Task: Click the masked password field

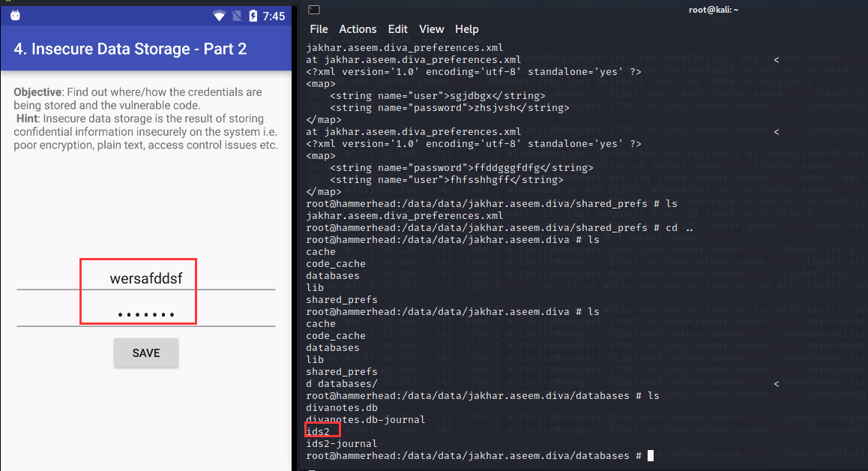Action: click(x=146, y=314)
